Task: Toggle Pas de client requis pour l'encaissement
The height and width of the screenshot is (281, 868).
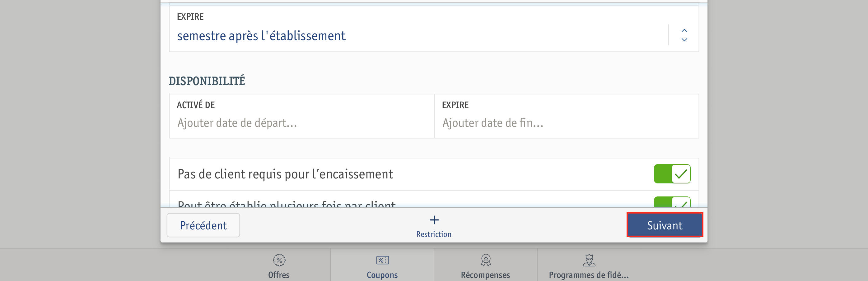Action: tap(672, 174)
